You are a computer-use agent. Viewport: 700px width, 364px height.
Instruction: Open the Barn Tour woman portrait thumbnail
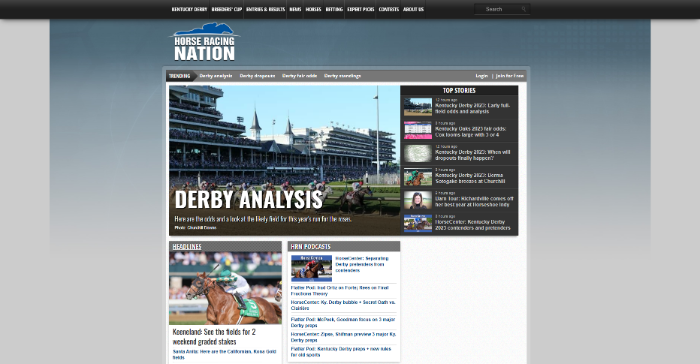tap(418, 200)
